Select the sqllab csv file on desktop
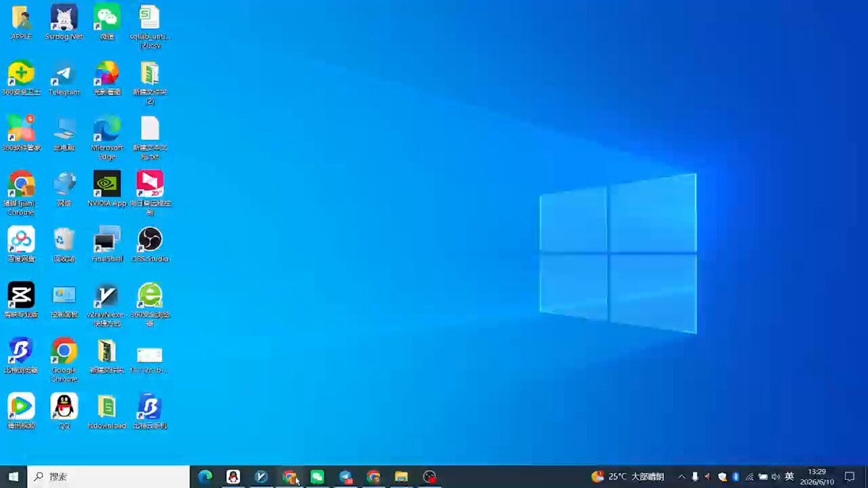 [x=150, y=27]
